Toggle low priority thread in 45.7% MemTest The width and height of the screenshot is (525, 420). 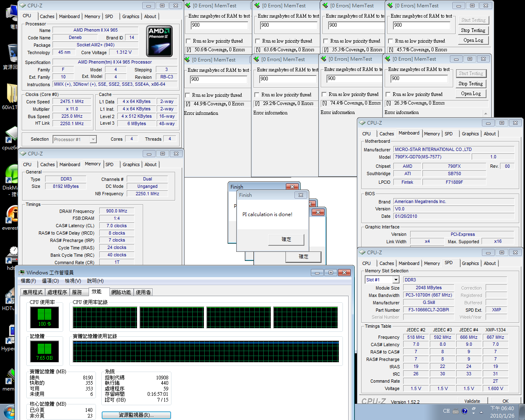pos(390,41)
